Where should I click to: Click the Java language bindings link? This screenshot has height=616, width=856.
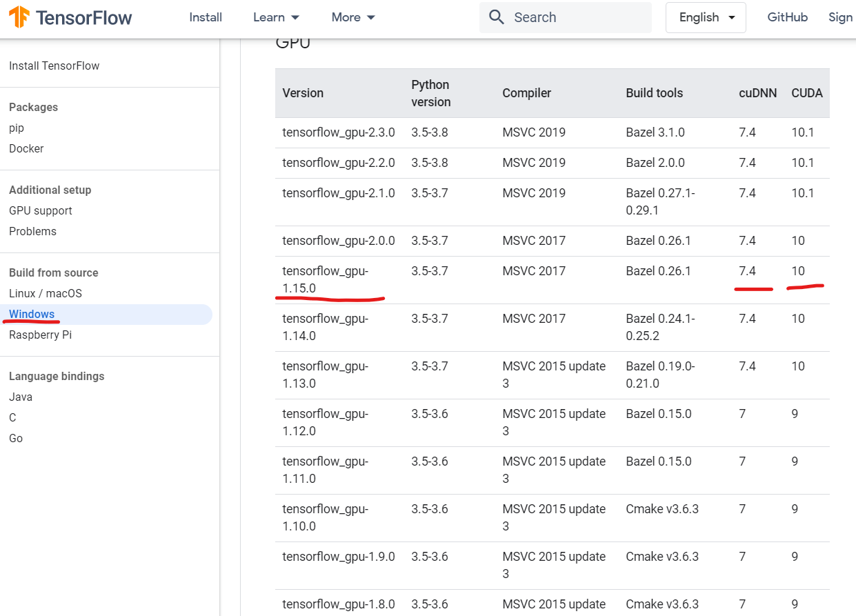pos(20,397)
